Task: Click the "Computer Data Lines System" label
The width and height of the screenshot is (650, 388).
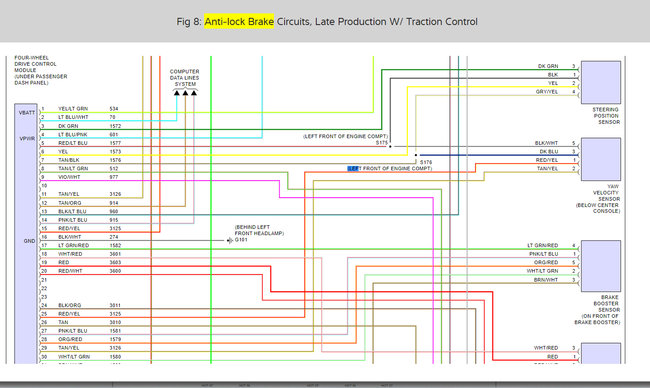Action: pyautogui.click(x=184, y=78)
